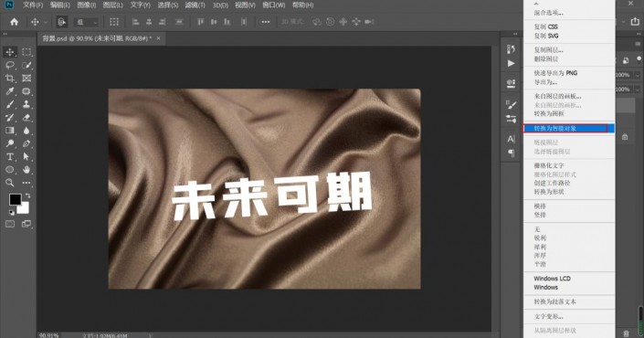The height and width of the screenshot is (338, 644).
Task: Select the Eyedropper tool
Action: 9,91
